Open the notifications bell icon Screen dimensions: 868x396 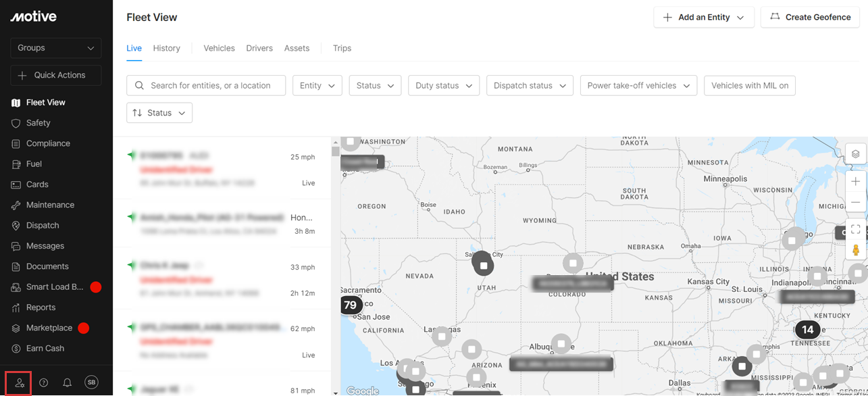tap(68, 383)
